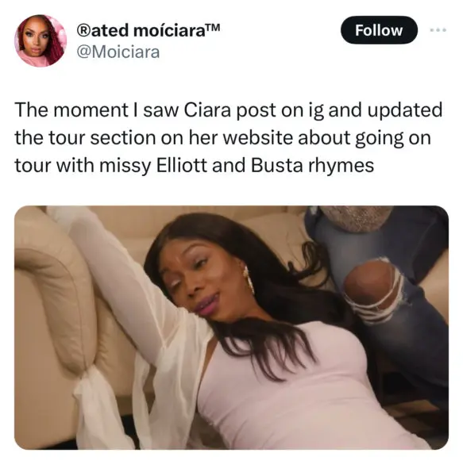463x476 pixels.
Task: Click the word "website" in the tweet
Action: [x=257, y=138]
